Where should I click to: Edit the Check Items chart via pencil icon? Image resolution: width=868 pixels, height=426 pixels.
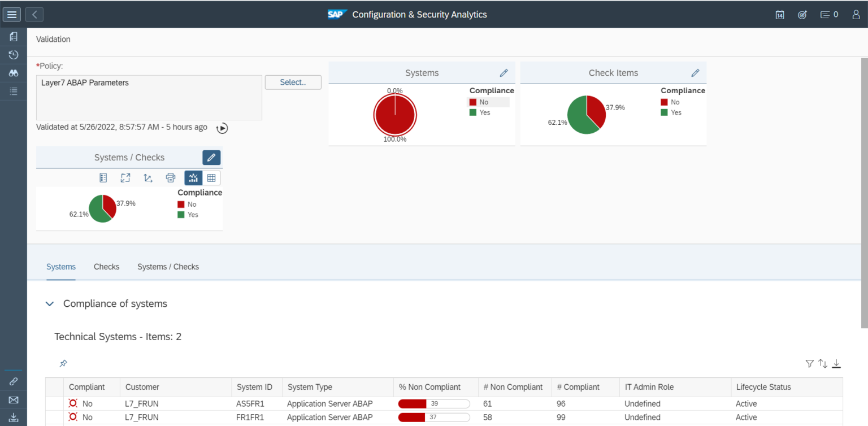point(695,73)
